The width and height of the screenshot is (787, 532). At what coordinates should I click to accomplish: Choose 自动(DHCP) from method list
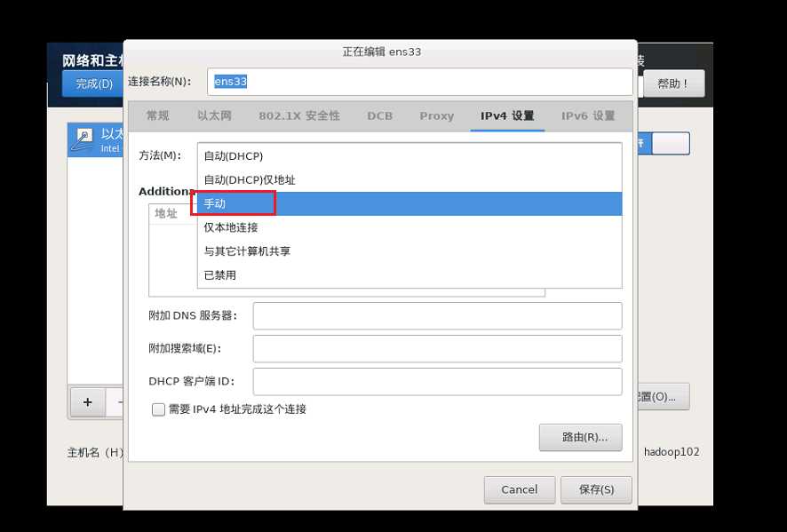click(x=409, y=156)
